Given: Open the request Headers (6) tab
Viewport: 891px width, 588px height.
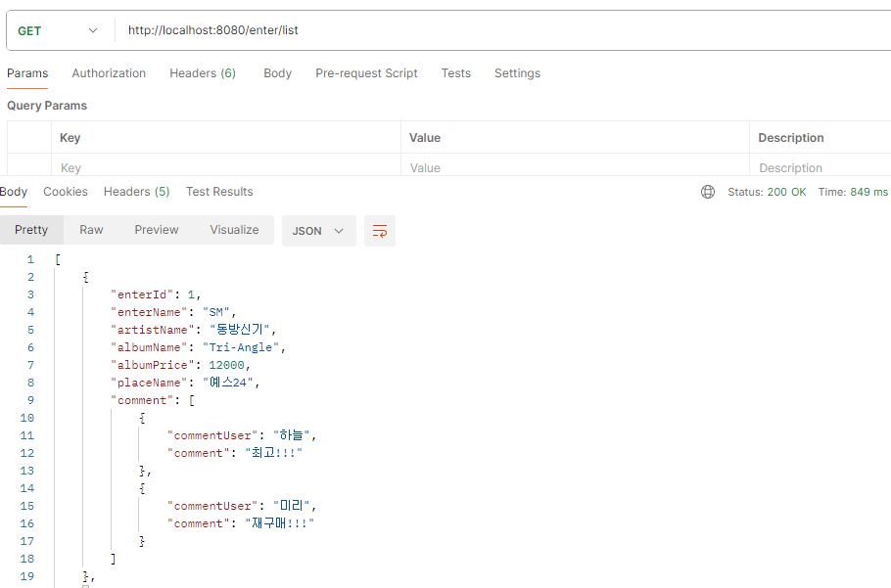Looking at the screenshot, I should [203, 73].
